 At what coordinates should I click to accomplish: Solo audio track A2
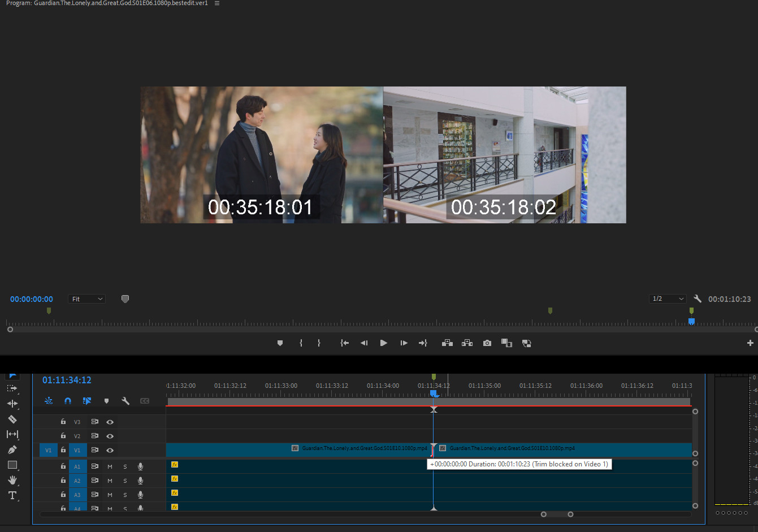coord(125,481)
